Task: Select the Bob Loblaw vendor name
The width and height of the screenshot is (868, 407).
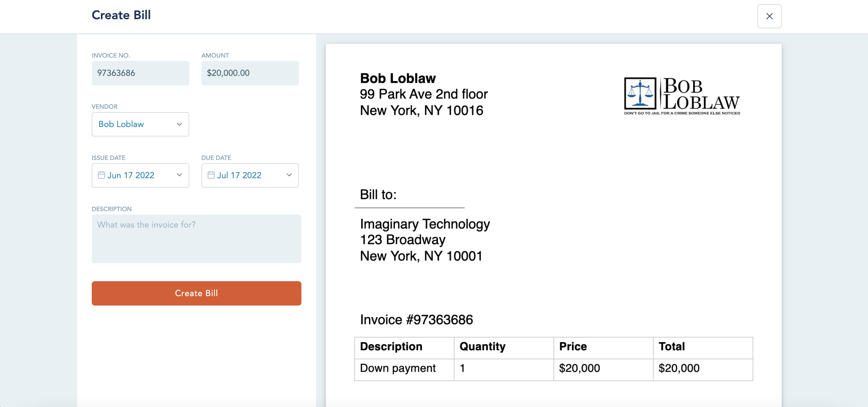Action: pyautogui.click(x=121, y=124)
